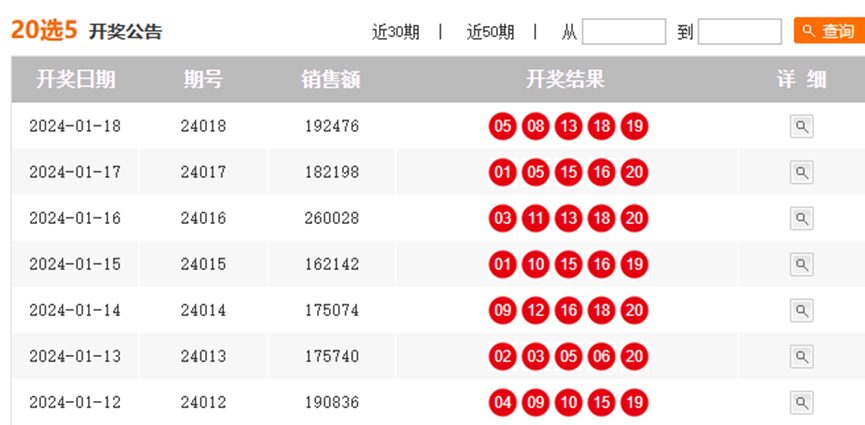The width and height of the screenshot is (865, 425).
Task: Click red ball 05 in draw 24018
Action: tap(502, 127)
